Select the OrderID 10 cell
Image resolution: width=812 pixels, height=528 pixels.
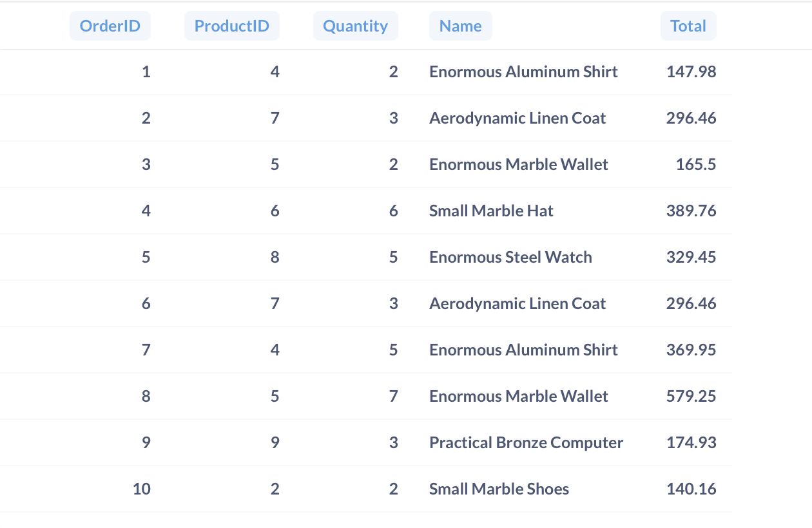click(142, 489)
